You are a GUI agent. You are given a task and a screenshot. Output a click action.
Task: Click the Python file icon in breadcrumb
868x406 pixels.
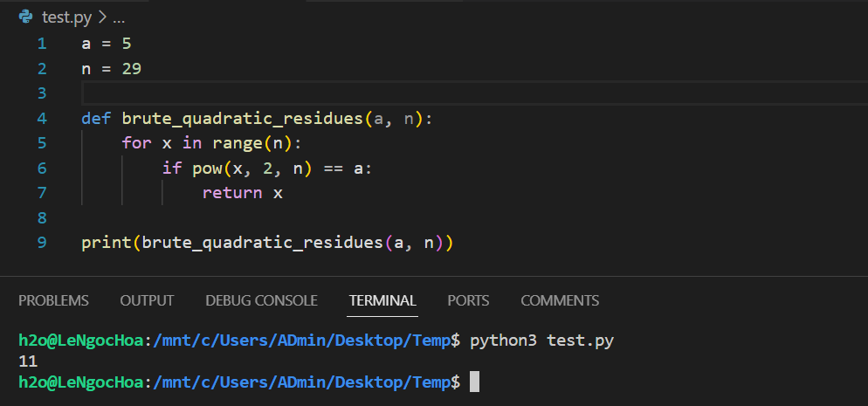(26, 17)
